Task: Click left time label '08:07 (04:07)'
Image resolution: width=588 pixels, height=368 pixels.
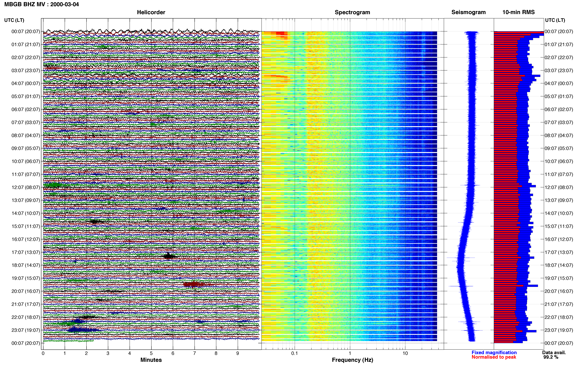Action: [26, 135]
